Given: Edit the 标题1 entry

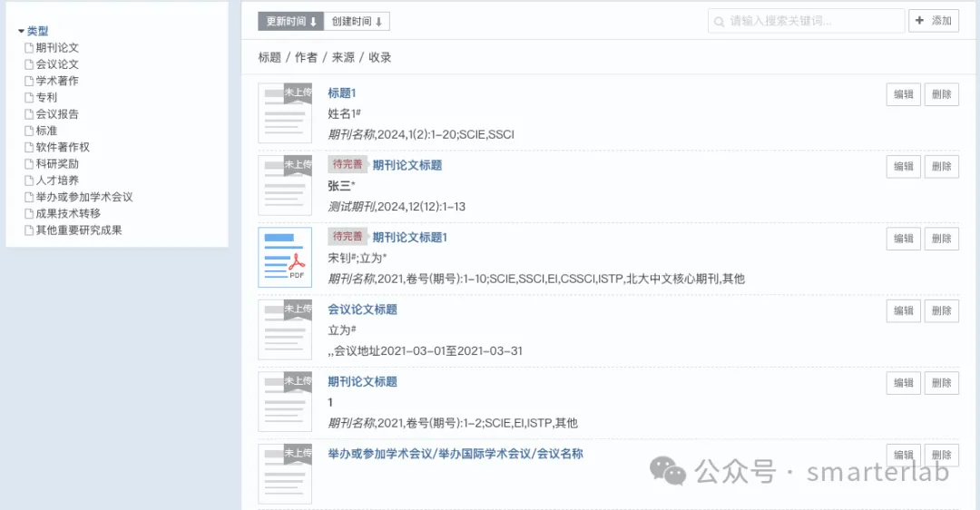Looking at the screenshot, I should [x=904, y=94].
